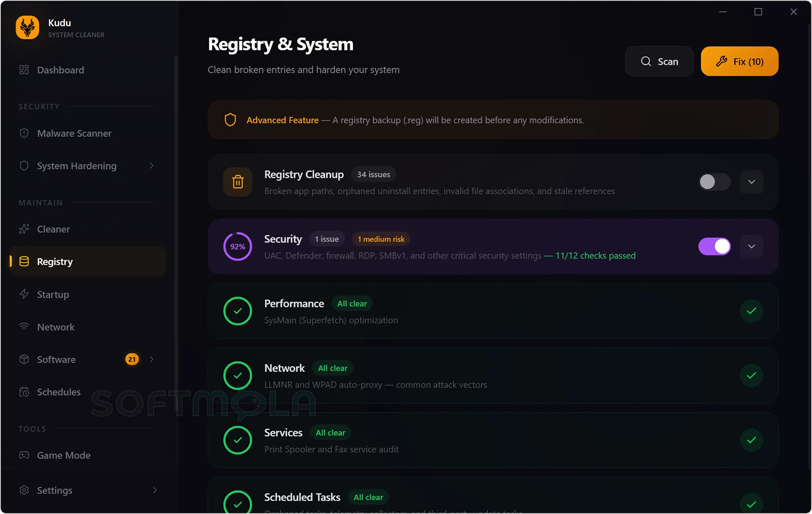The height and width of the screenshot is (514, 812).
Task: Click the Network row right-side checkmark
Action: coord(752,375)
